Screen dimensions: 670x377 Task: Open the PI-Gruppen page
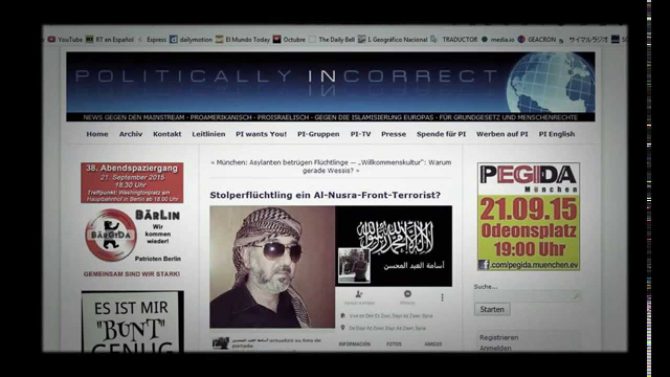[318, 134]
